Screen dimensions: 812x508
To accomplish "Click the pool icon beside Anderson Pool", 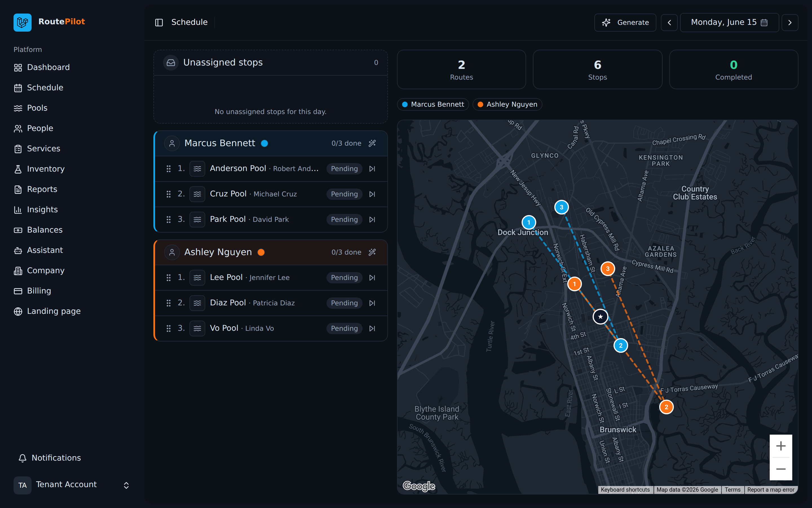I will [197, 169].
